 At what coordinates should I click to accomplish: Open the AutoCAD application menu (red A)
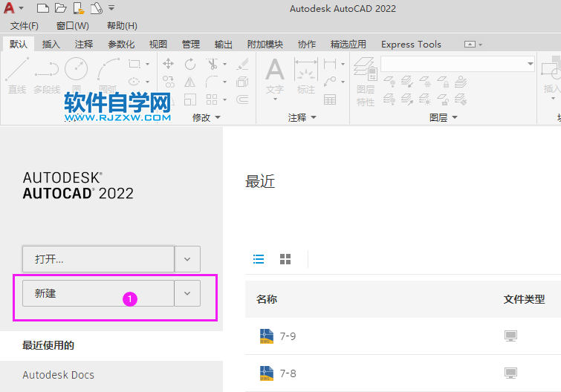(10, 8)
